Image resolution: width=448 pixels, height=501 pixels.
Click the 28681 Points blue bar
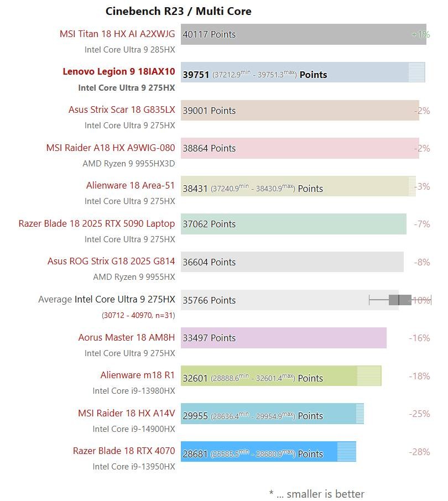(268, 451)
